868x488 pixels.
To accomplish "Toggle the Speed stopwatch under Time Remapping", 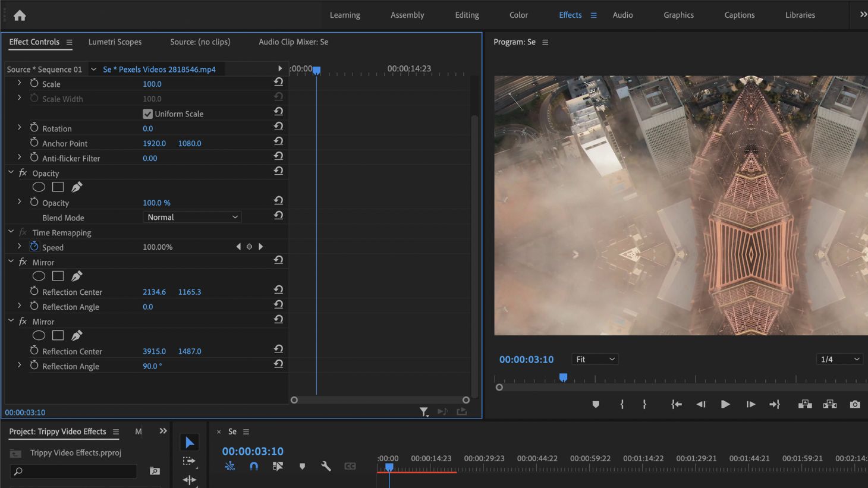I will coord(34,246).
